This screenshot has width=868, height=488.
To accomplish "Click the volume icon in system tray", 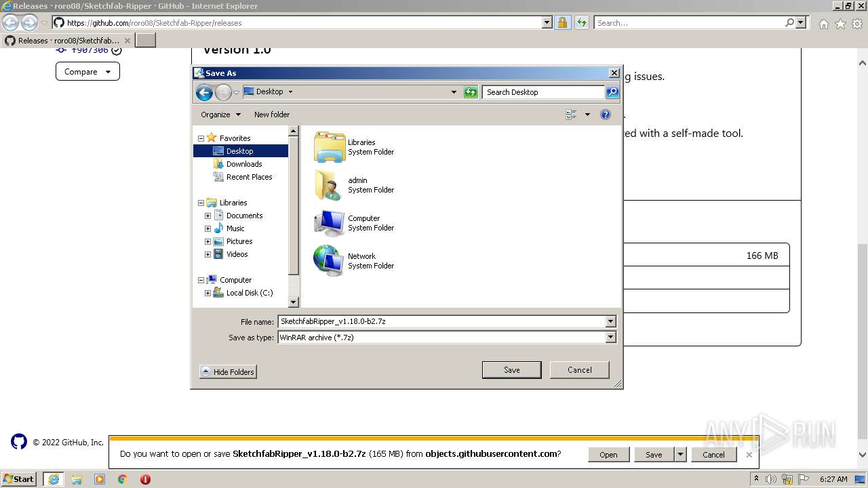I will coord(770,479).
